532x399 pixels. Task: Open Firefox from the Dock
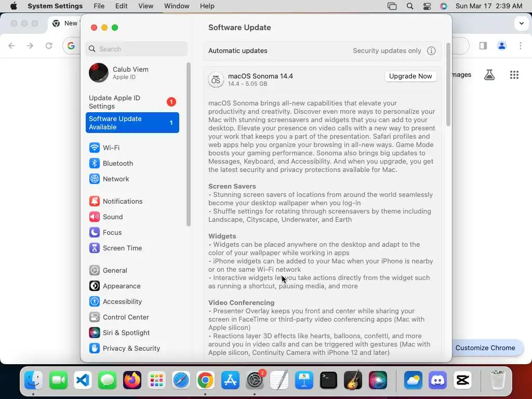pos(132,380)
